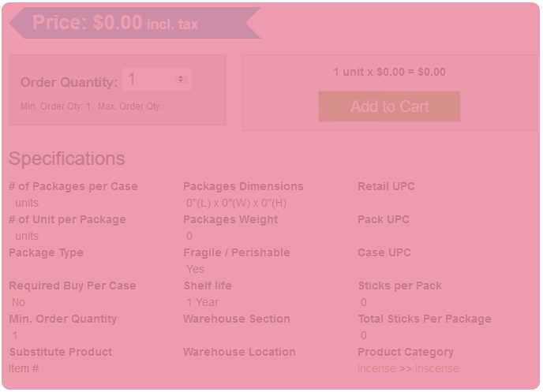Click the Total Sticks Per Package label

click(x=425, y=319)
